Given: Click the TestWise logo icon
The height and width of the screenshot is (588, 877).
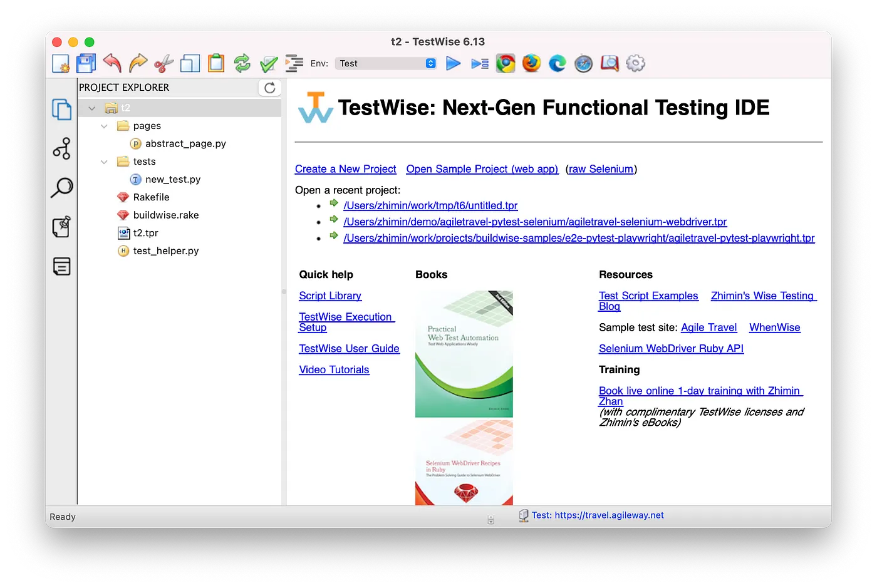Looking at the screenshot, I should pyautogui.click(x=316, y=107).
